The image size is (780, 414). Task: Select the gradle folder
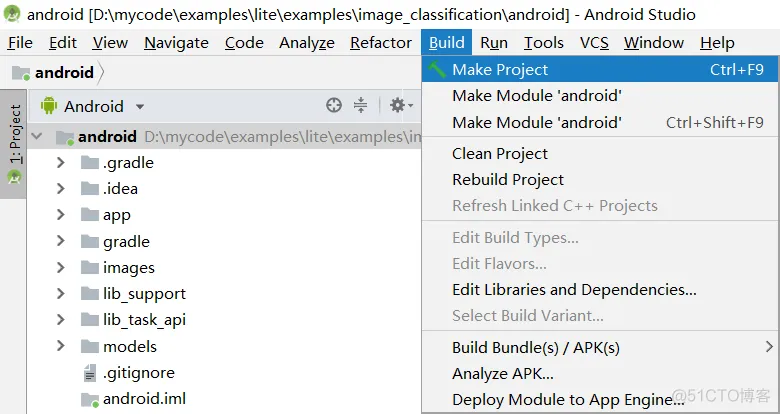coord(126,242)
